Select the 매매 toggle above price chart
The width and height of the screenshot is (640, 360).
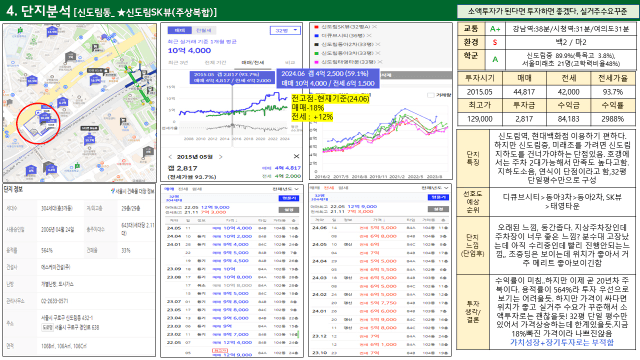(x=180, y=31)
